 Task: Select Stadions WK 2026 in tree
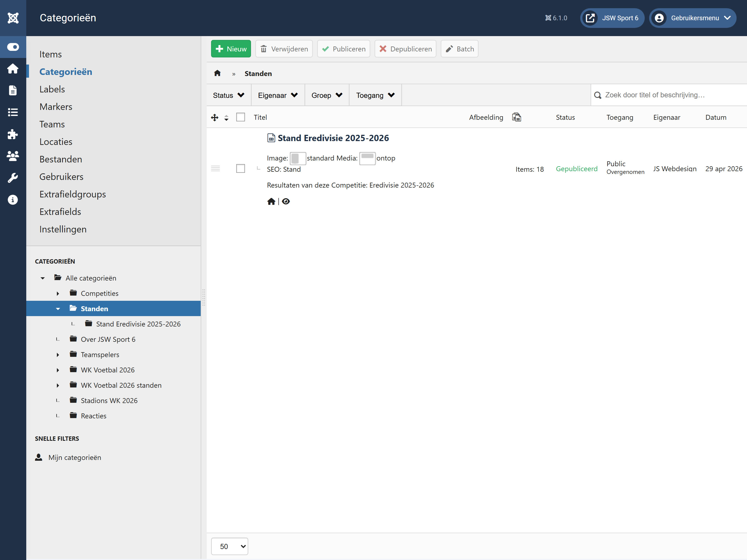(109, 401)
